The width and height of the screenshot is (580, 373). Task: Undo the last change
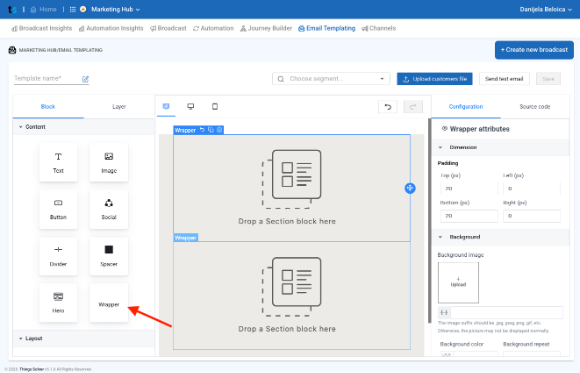388,107
